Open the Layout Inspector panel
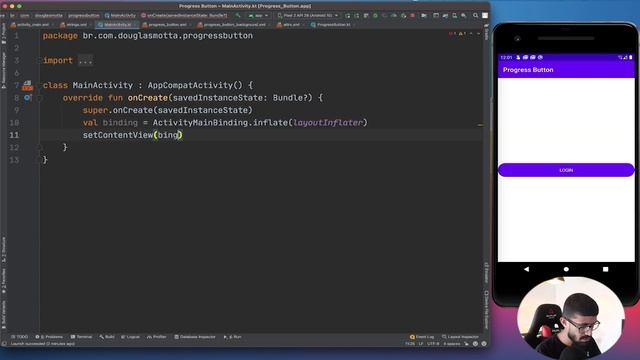The height and width of the screenshot is (360, 640). click(x=460, y=337)
